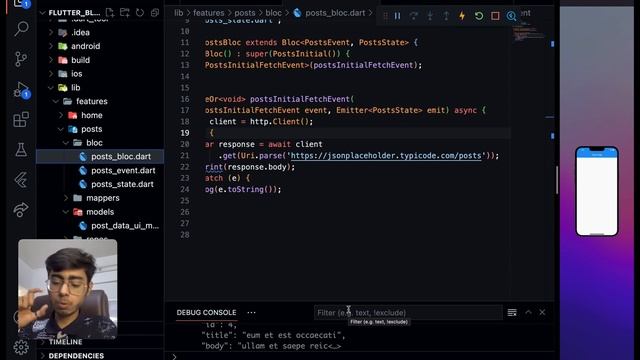
Task: Select the DEBUG CONSOLE tab
Action: [x=206, y=313]
